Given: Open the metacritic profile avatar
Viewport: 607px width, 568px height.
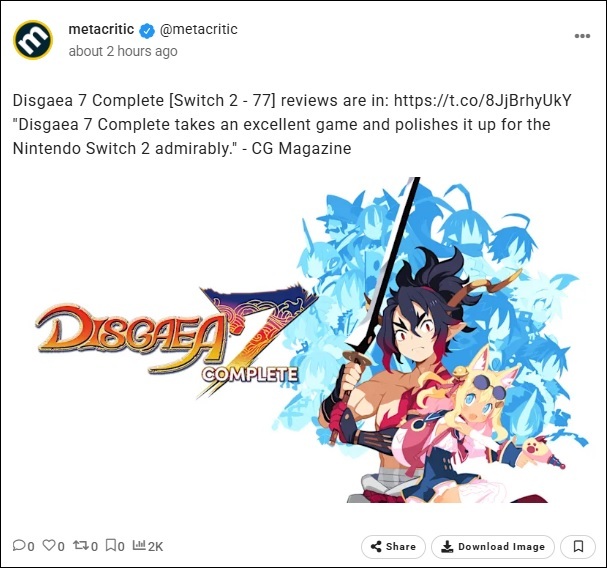Looking at the screenshot, I should pos(33,40).
